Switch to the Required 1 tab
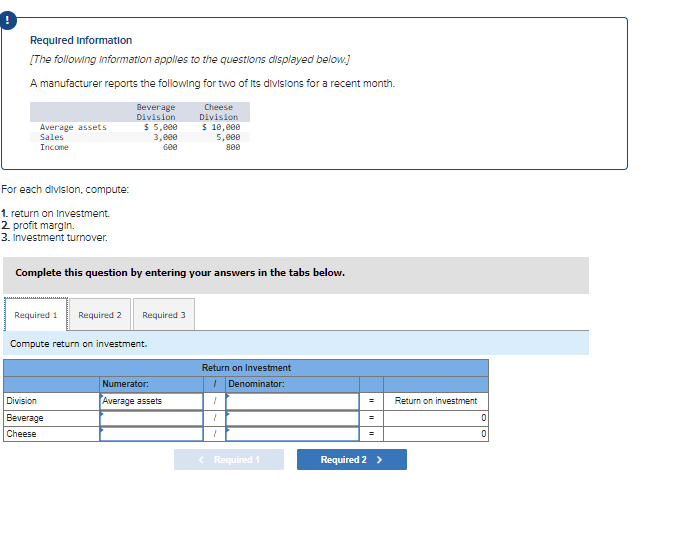Screen dimensions: 684x544 (x=36, y=315)
